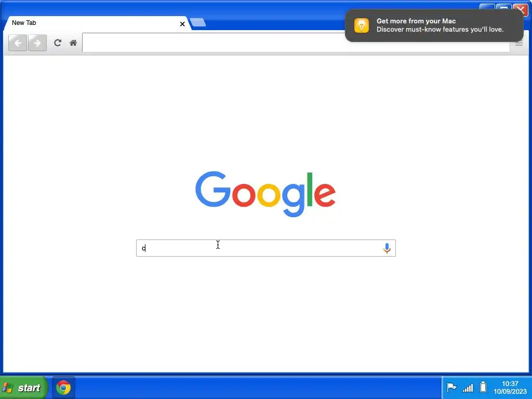Open a new tab with the blank tab button
Viewport: 532px width, 399px height.
click(x=198, y=23)
